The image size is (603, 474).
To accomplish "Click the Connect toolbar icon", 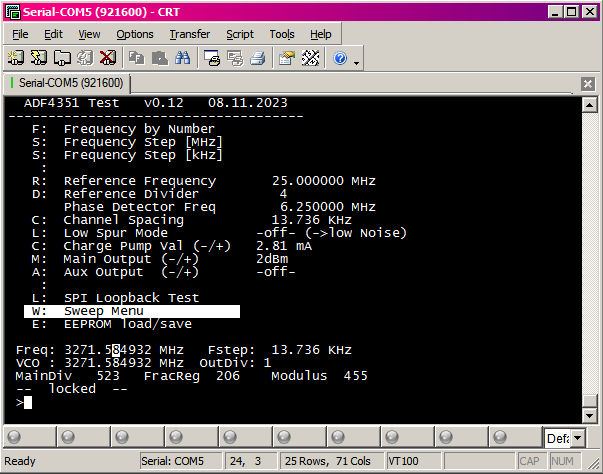I will click(16, 58).
